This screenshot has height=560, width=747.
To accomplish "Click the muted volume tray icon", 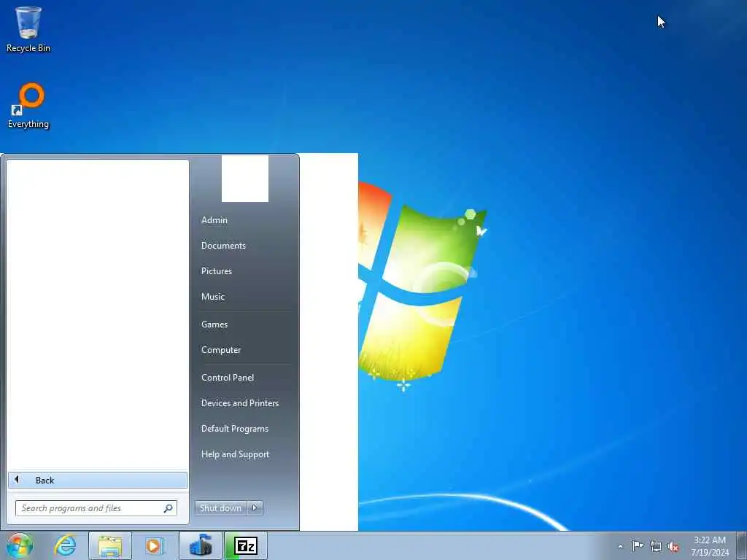I will [x=673, y=547].
